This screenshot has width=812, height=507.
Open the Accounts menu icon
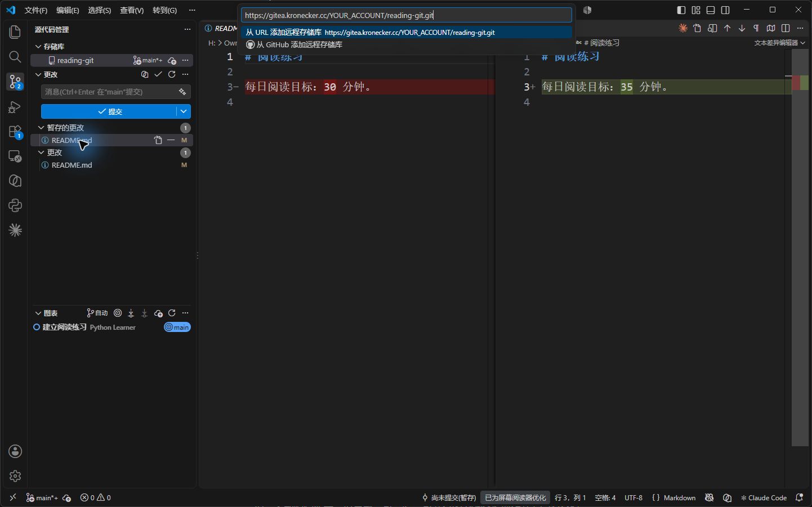(x=15, y=451)
